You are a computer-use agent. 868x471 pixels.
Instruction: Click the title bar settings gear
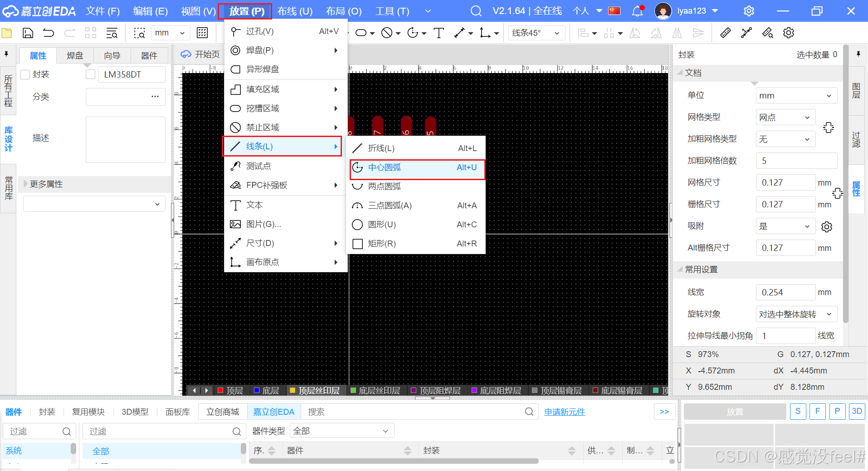coord(749,11)
